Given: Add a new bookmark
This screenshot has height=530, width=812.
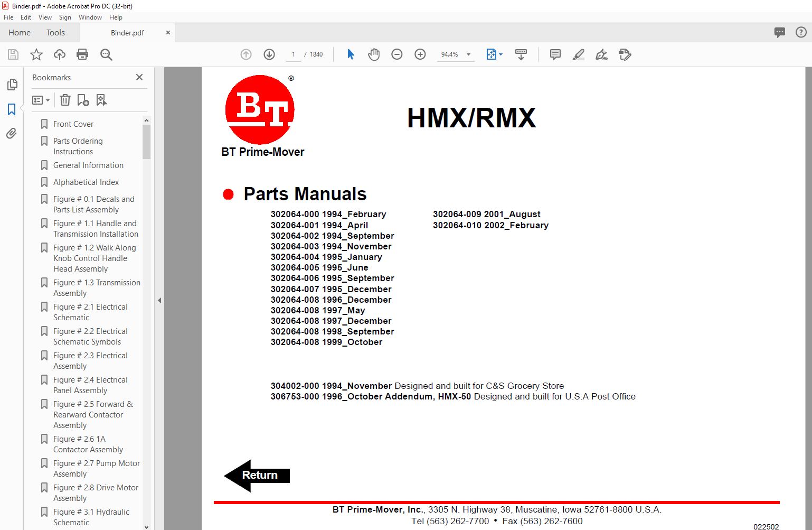Looking at the screenshot, I should click(x=83, y=100).
